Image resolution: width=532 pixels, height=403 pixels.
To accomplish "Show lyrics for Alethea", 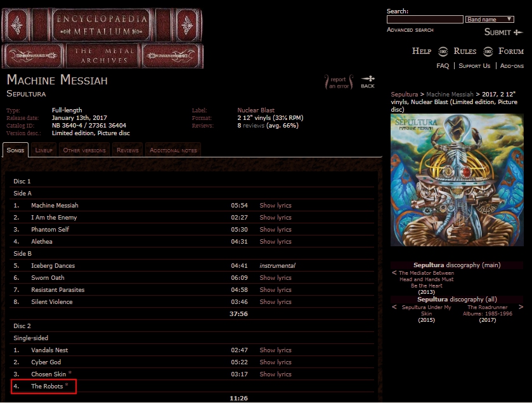I will (275, 241).
